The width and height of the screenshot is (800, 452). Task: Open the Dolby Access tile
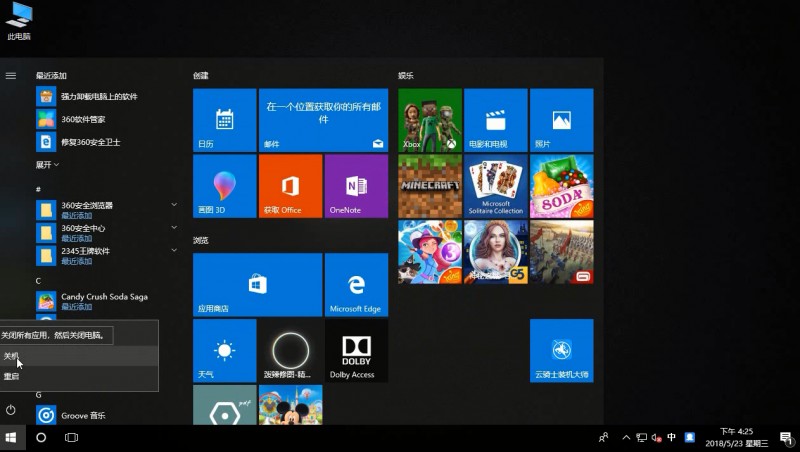pyautogui.click(x=356, y=350)
